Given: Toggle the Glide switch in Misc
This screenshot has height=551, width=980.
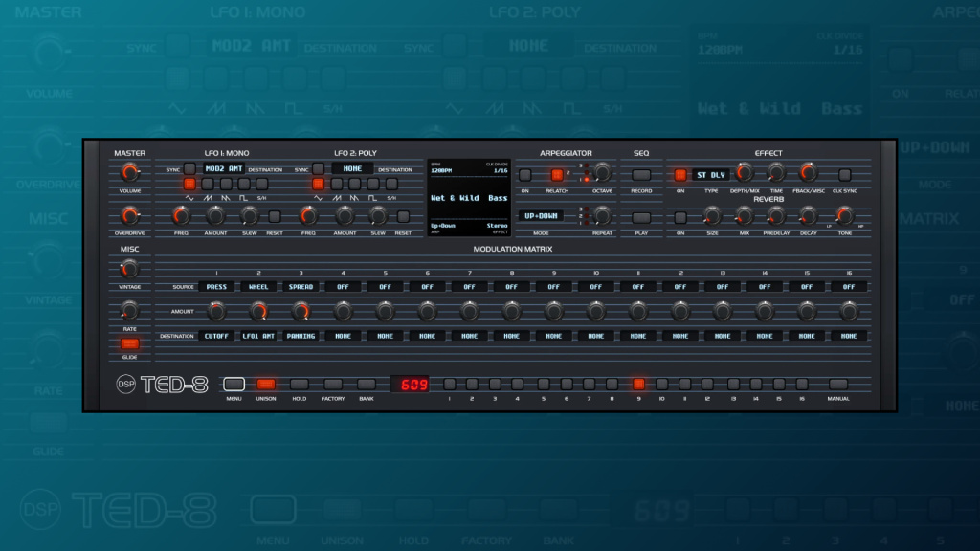Looking at the screenshot, I should pyautogui.click(x=130, y=343).
